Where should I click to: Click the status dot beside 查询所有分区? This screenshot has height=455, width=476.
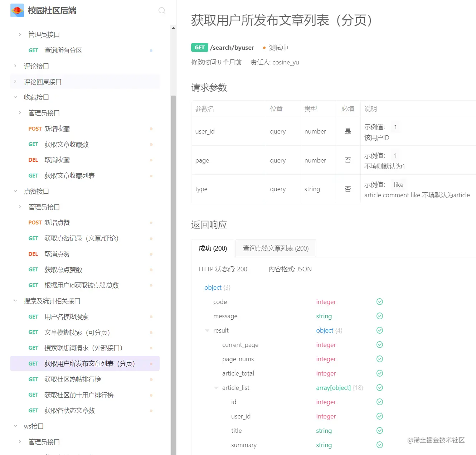point(151,50)
